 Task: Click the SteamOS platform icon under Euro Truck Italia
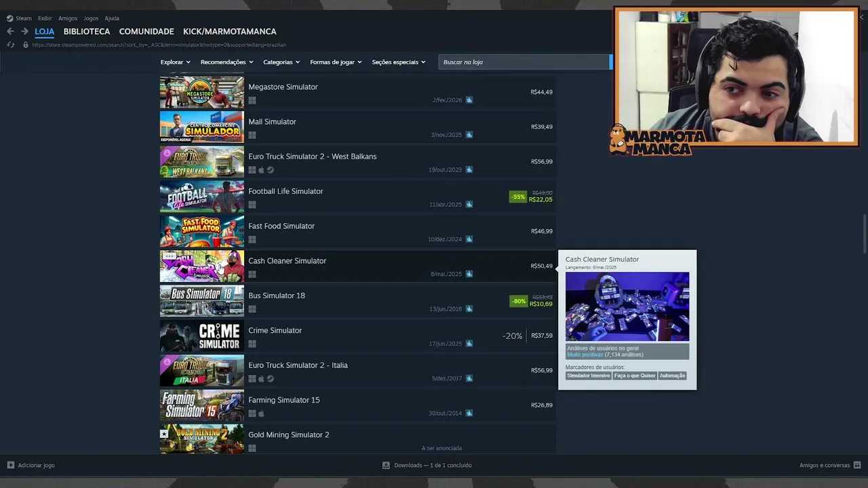(x=271, y=379)
